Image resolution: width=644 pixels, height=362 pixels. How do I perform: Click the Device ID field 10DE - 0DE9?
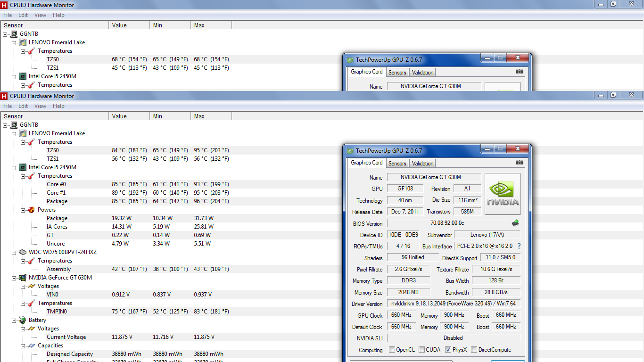click(403, 235)
